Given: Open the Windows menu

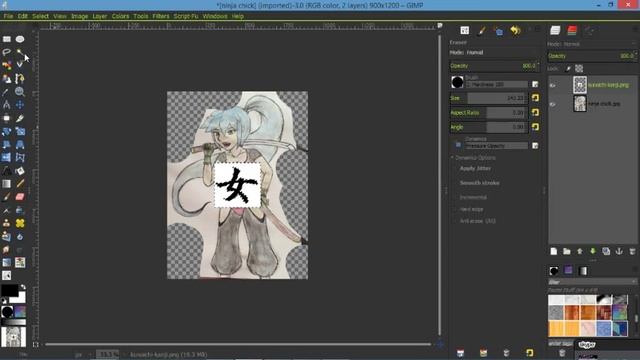Looking at the screenshot, I should click(x=215, y=16).
